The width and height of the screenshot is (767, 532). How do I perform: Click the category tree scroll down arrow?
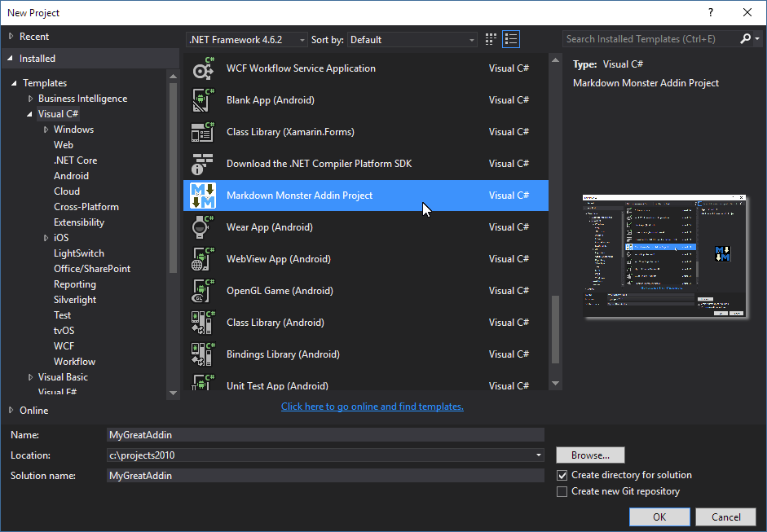coord(173,393)
